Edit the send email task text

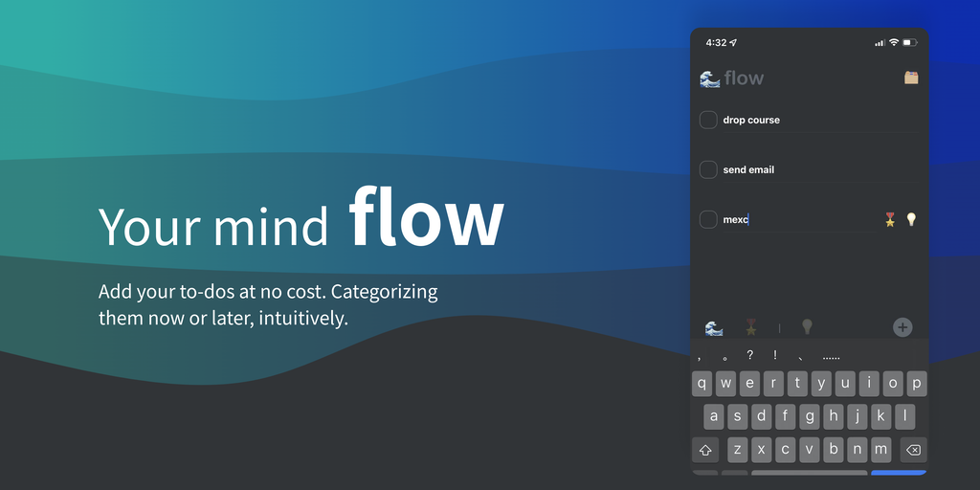[748, 169]
